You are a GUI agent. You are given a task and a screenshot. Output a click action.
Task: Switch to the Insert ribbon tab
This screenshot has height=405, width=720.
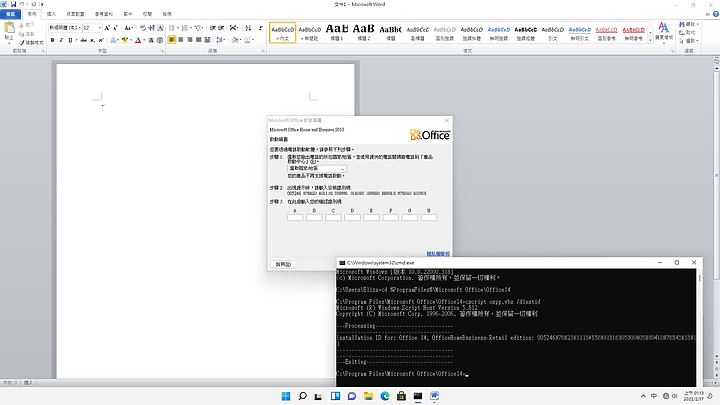coord(51,14)
